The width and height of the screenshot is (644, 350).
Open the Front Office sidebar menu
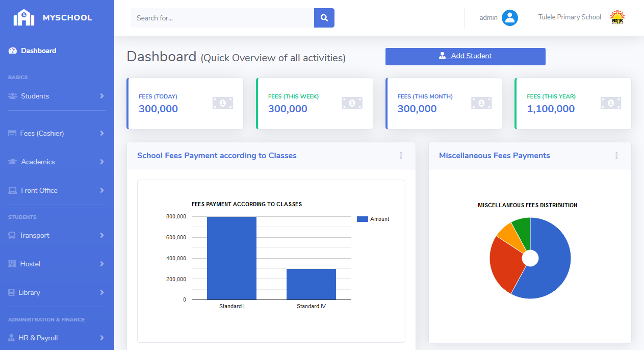57,190
